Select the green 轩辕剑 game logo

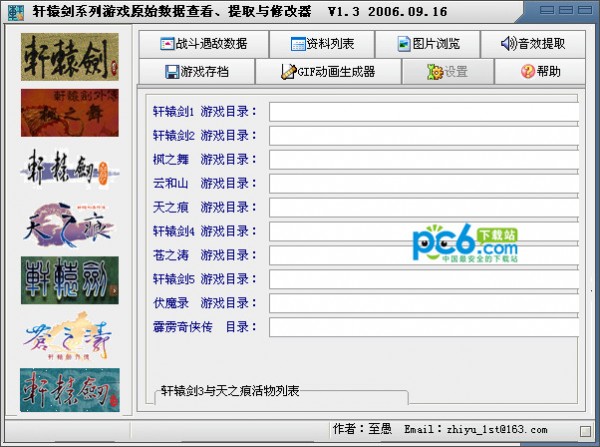70,280
